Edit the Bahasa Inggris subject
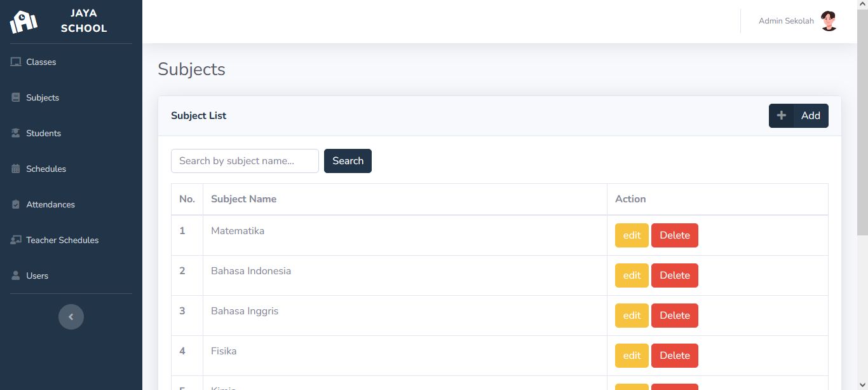 click(x=632, y=316)
